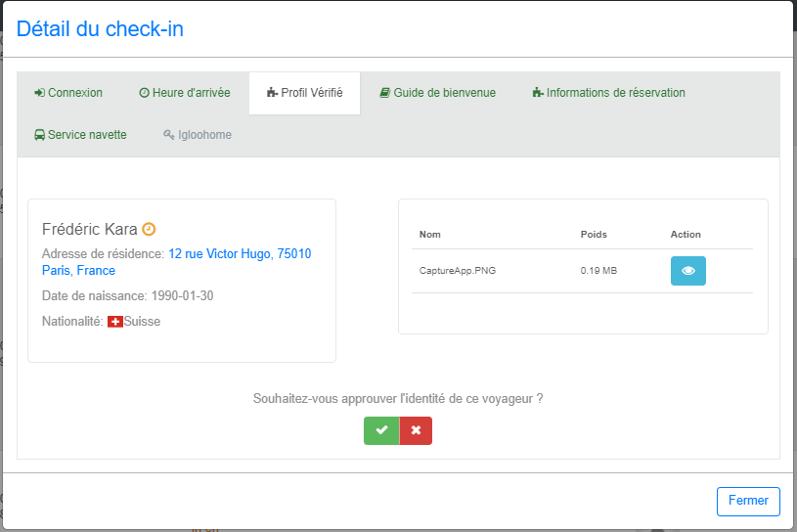Viewport: 797px width, 532px height.
Task: Click the book icon for Guide de bienvenue
Action: point(385,93)
